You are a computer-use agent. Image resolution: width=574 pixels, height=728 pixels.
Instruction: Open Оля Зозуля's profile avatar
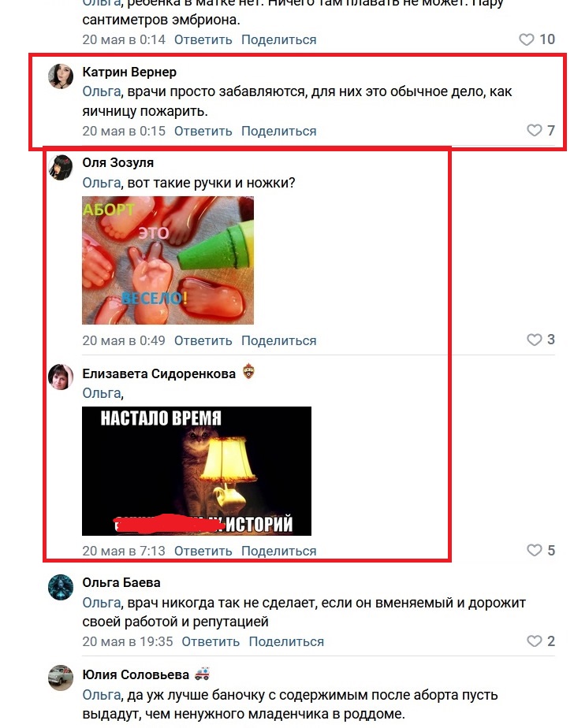click(x=61, y=167)
